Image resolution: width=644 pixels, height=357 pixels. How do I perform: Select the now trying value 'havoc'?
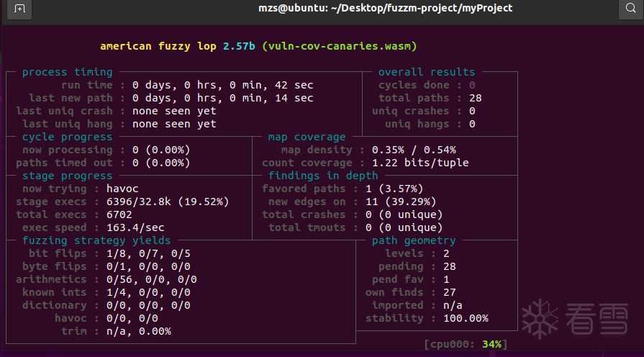(122, 189)
